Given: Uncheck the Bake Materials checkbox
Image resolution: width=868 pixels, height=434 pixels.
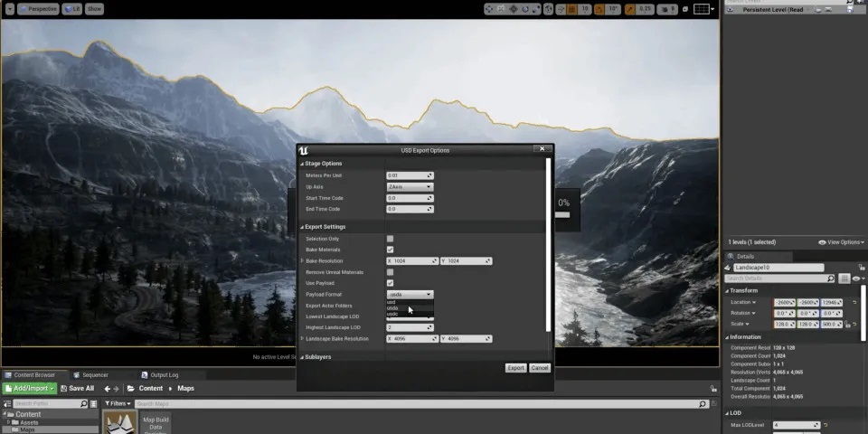Looking at the screenshot, I should [x=390, y=250].
